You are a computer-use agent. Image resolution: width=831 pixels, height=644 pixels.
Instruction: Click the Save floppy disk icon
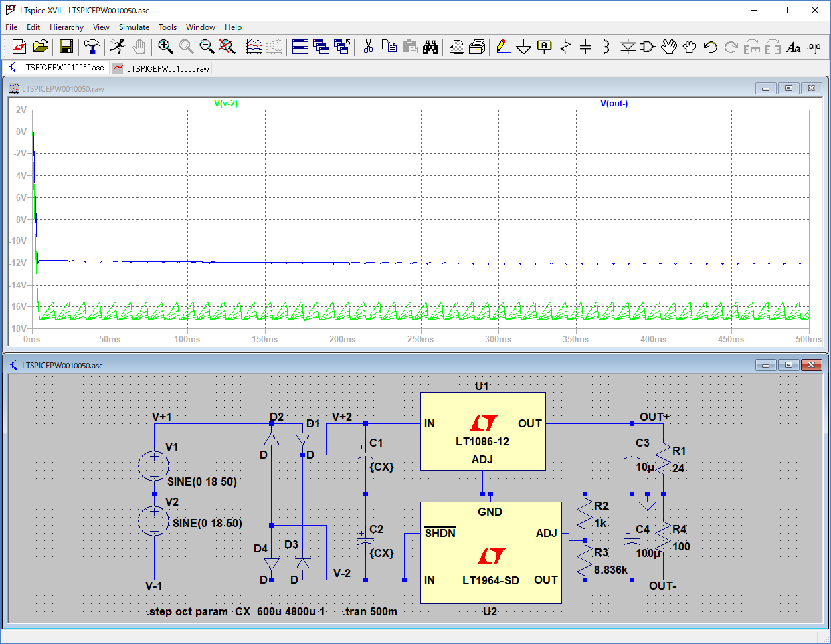point(66,47)
